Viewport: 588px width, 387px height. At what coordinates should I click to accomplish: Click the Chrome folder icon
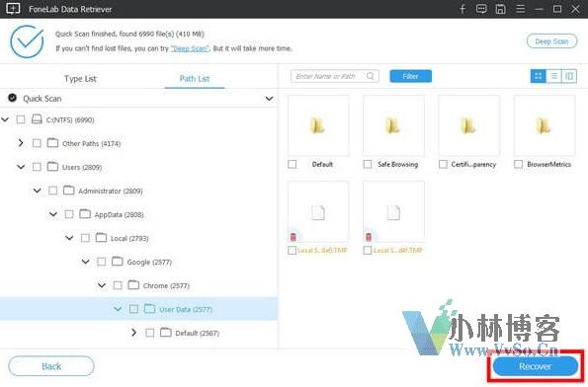[x=133, y=285]
